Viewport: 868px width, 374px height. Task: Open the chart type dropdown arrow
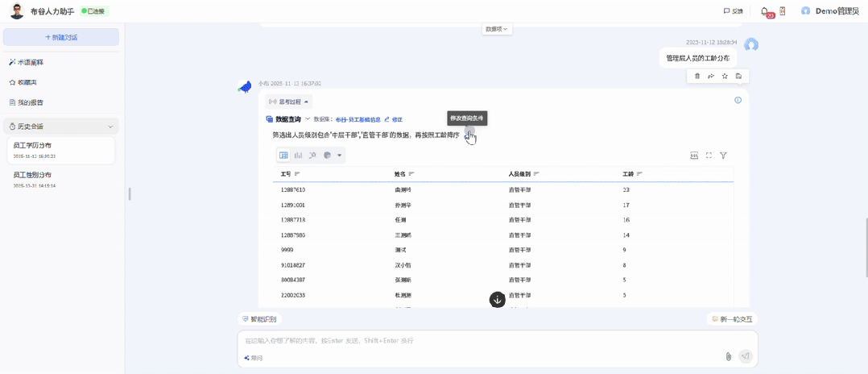tap(339, 156)
